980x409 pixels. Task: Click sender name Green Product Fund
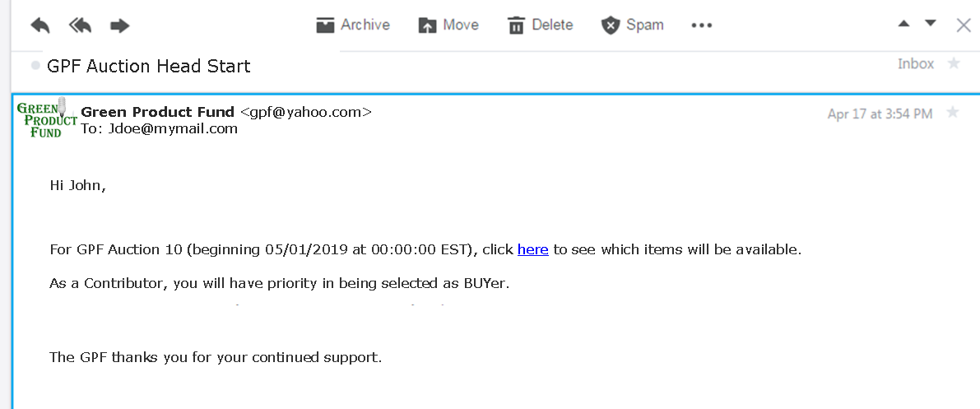[158, 112]
